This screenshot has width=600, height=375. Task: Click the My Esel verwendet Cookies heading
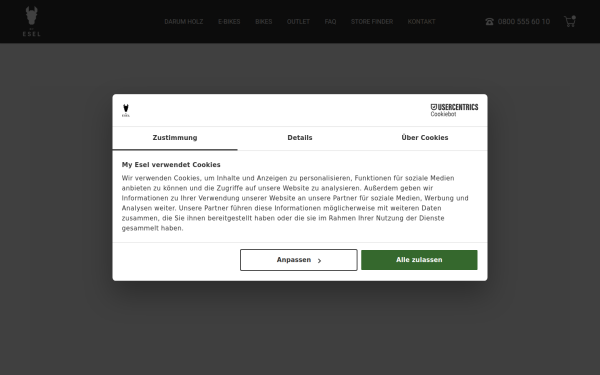(x=171, y=165)
